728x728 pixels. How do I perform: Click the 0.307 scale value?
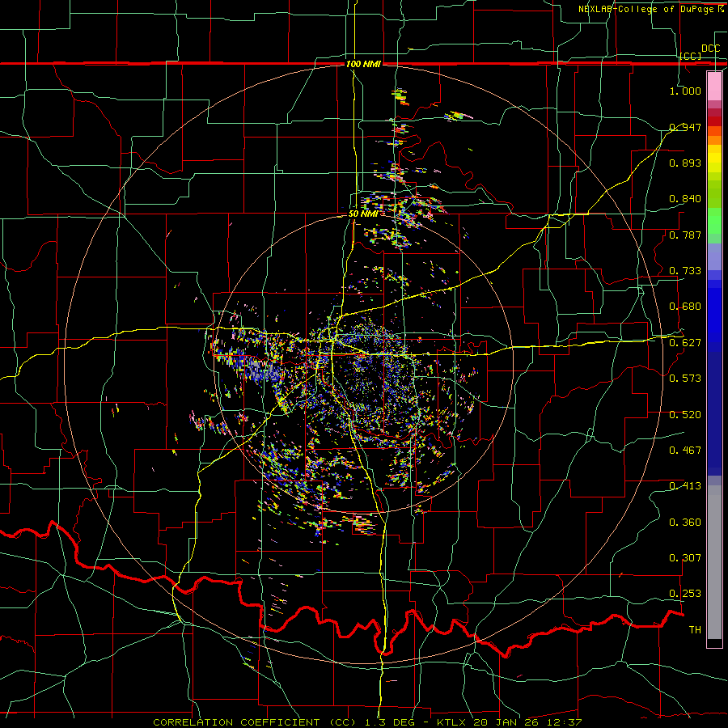[x=685, y=558]
